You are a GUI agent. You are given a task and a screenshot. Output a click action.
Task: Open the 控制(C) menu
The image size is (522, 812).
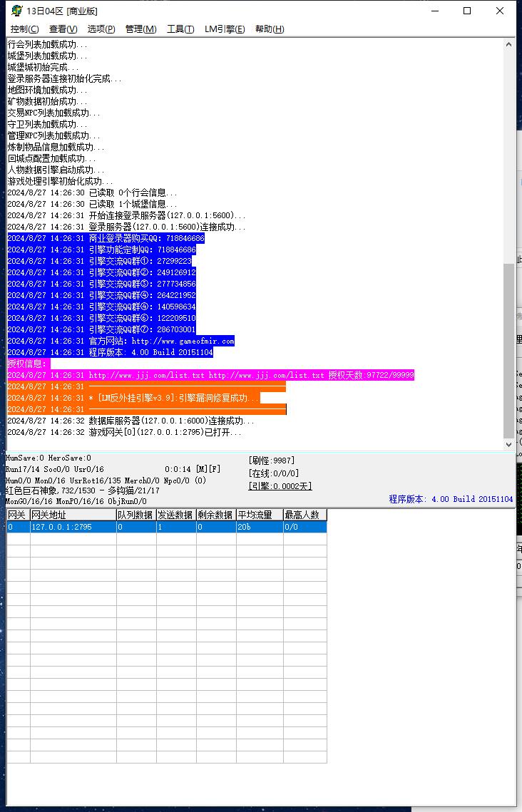[x=24, y=29]
